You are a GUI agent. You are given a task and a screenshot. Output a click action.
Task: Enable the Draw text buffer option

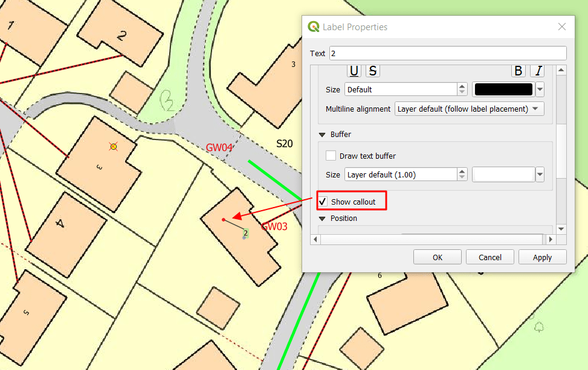pos(331,155)
